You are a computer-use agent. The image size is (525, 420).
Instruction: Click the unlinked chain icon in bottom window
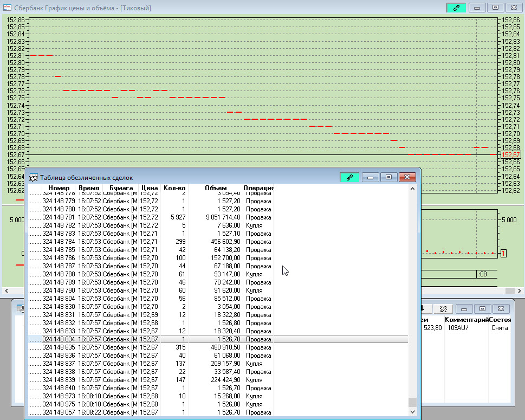click(x=443, y=308)
